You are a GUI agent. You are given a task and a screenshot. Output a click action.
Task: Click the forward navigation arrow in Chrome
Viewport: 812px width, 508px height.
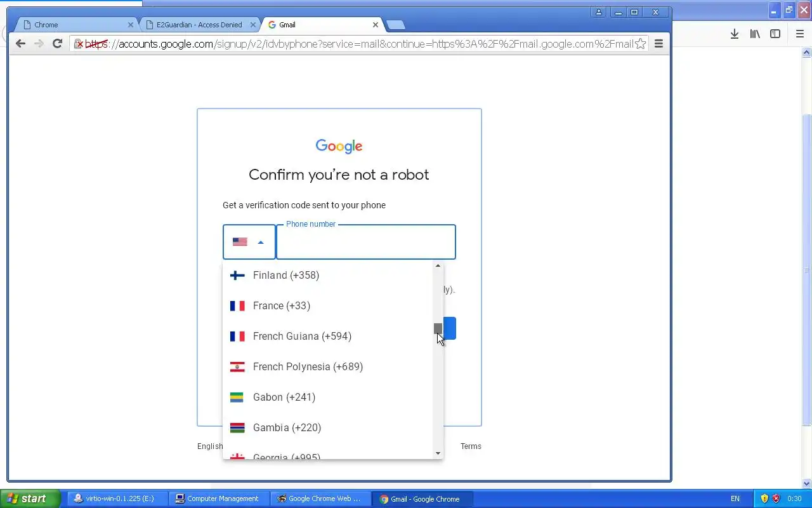coord(39,43)
